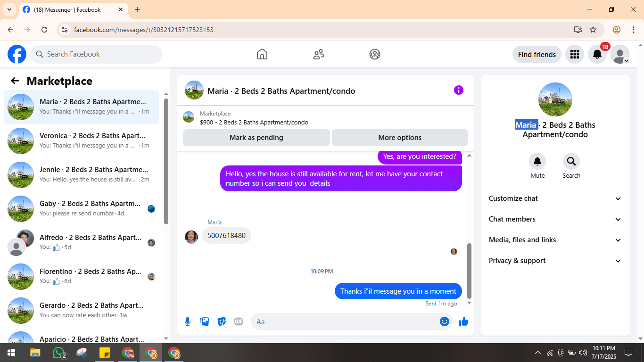The height and width of the screenshot is (362, 644).
Task: Open the $900 Marketplace listing link
Action: [254, 122]
